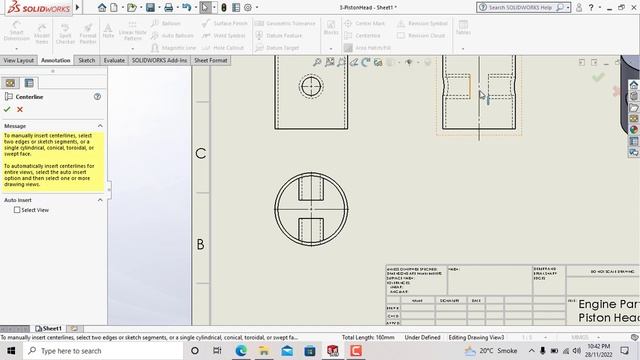The height and width of the screenshot is (360, 640).
Task: Click the circular top view of piston
Action: pyautogui.click(x=311, y=209)
